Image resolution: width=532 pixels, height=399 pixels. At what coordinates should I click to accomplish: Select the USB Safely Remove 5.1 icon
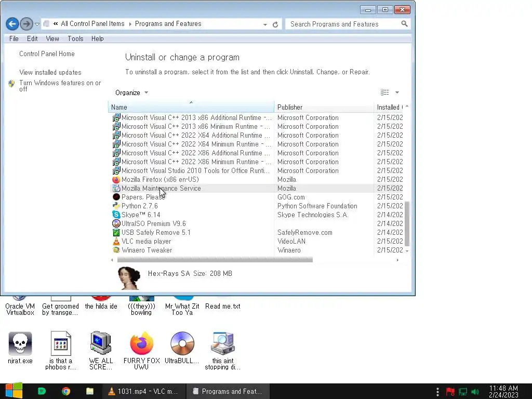[116, 232]
